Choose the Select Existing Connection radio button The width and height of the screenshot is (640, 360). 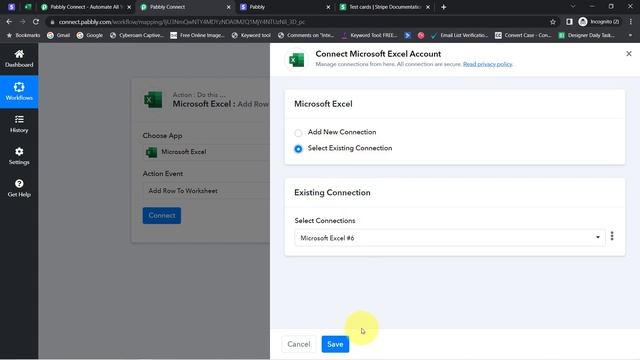(298, 149)
